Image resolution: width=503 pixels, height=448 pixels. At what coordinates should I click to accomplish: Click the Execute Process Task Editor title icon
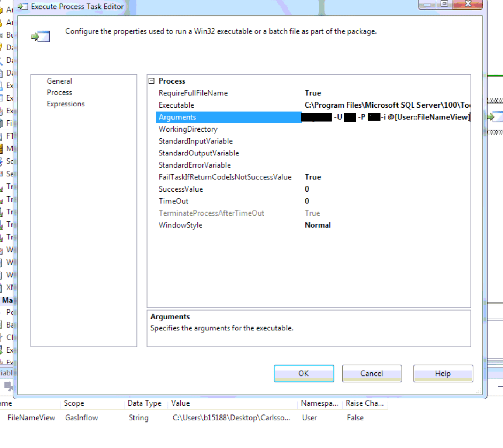[22, 7]
